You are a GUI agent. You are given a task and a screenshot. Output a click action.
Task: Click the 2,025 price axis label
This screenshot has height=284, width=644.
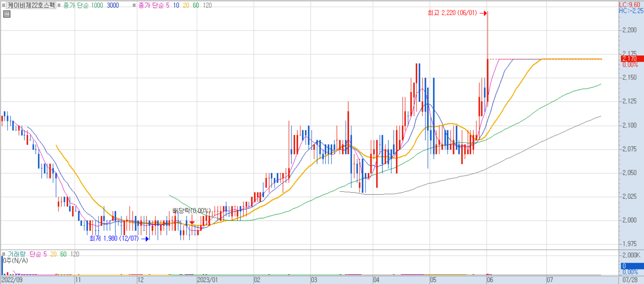pyautogui.click(x=629, y=196)
